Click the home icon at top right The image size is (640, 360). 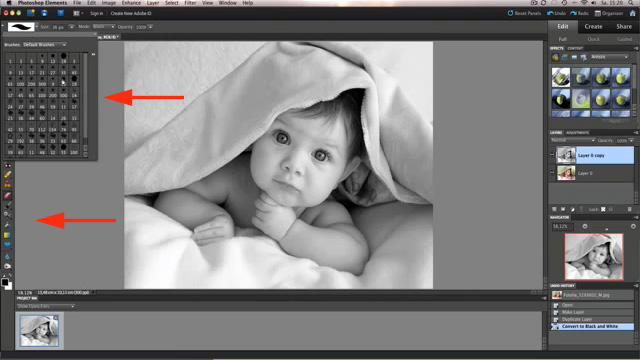[x=633, y=13]
